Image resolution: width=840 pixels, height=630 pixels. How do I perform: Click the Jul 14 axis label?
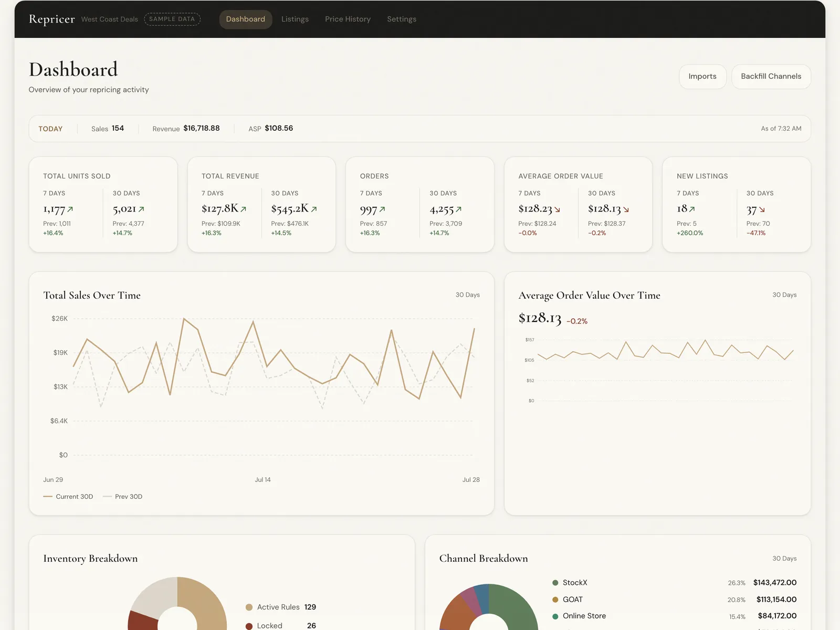(x=263, y=480)
